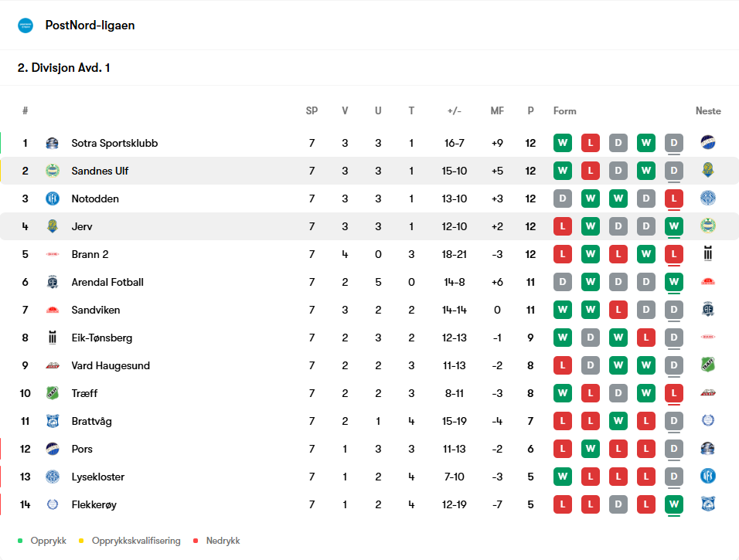Click the P points column header
The image size is (739, 560).
tap(531, 110)
